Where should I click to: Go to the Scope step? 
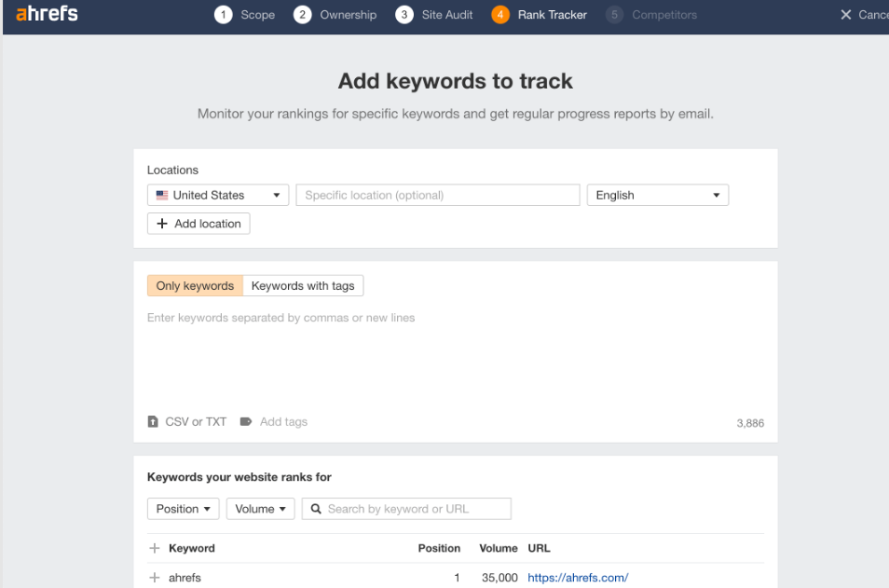[x=244, y=15]
